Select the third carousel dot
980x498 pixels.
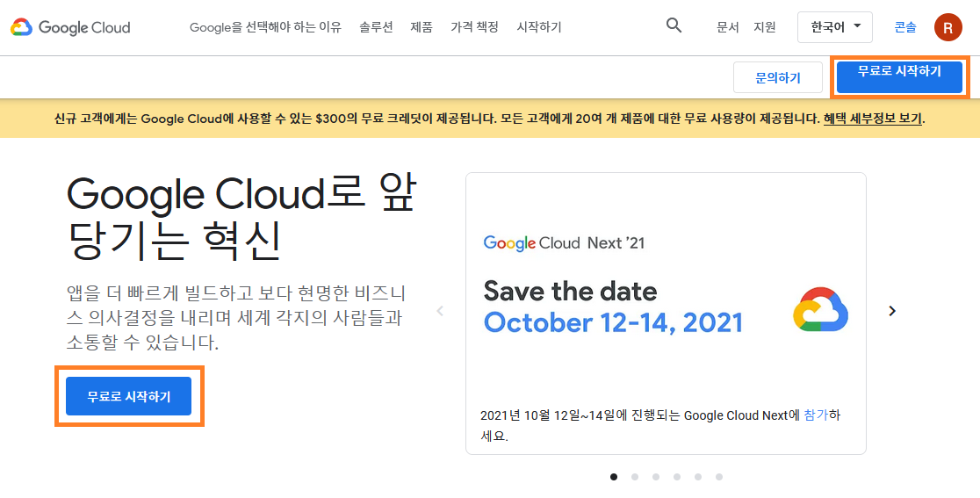[656, 477]
